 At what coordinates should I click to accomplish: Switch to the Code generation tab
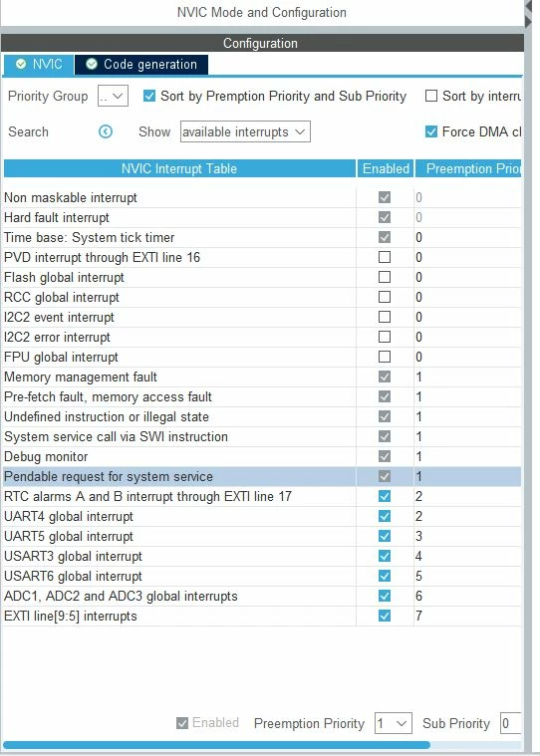click(x=141, y=65)
